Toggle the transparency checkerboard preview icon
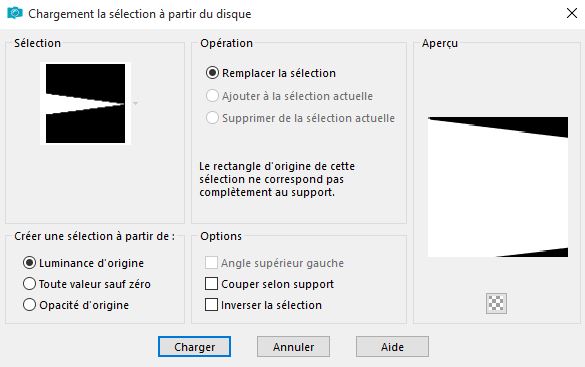 pyautogui.click(x=497, y=303)
